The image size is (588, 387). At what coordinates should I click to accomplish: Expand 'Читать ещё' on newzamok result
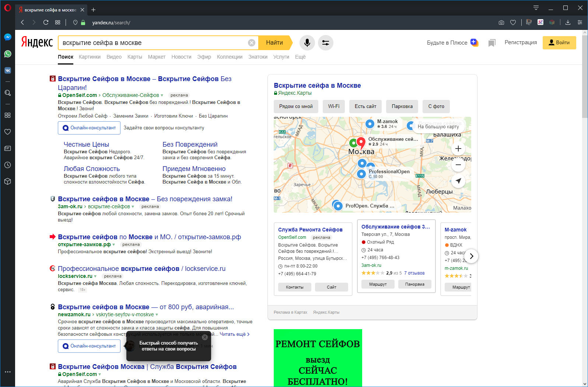click(235, 334)
